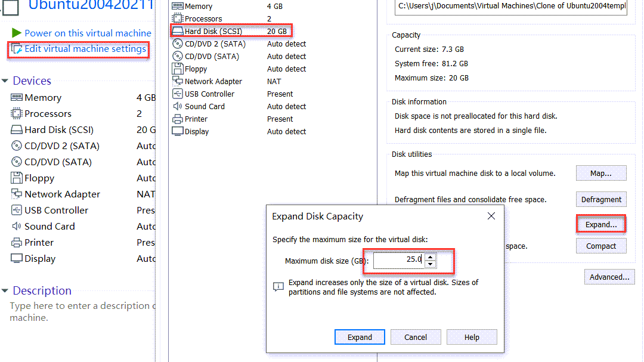This screenshot has width=644, height=362.
Task: Click Power on this virtual machine link
Action: (x=88, y=33)
